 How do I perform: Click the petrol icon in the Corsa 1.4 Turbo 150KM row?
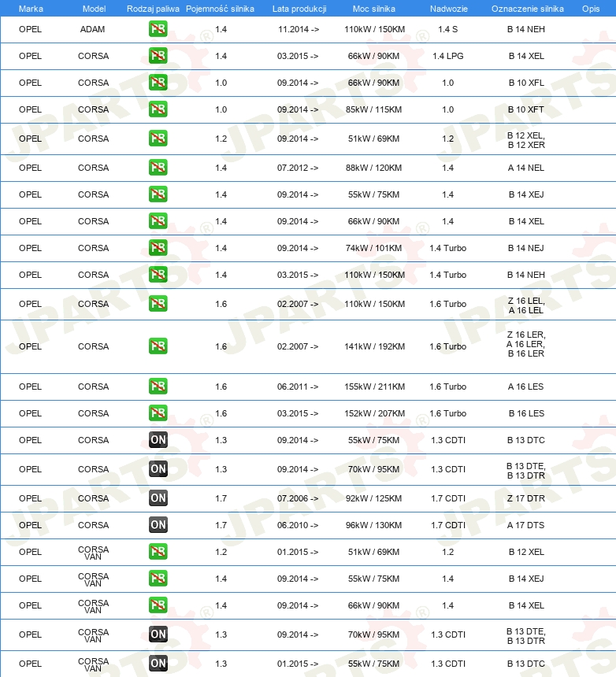(158, 275)
